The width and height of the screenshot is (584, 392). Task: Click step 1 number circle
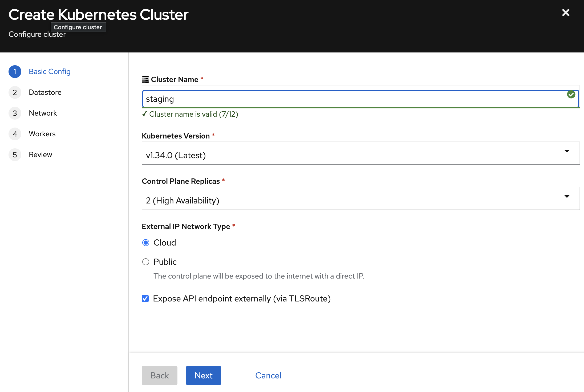pyautogui.click(x=15, y=72)
